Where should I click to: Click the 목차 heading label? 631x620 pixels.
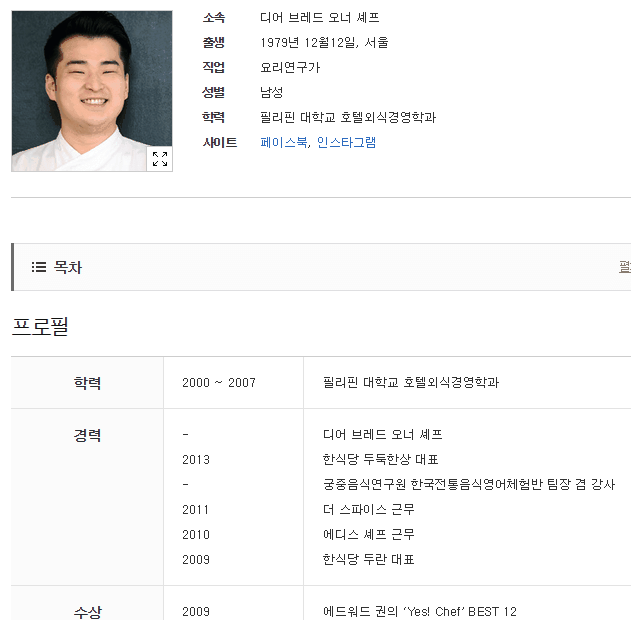[x=68, y=267]
